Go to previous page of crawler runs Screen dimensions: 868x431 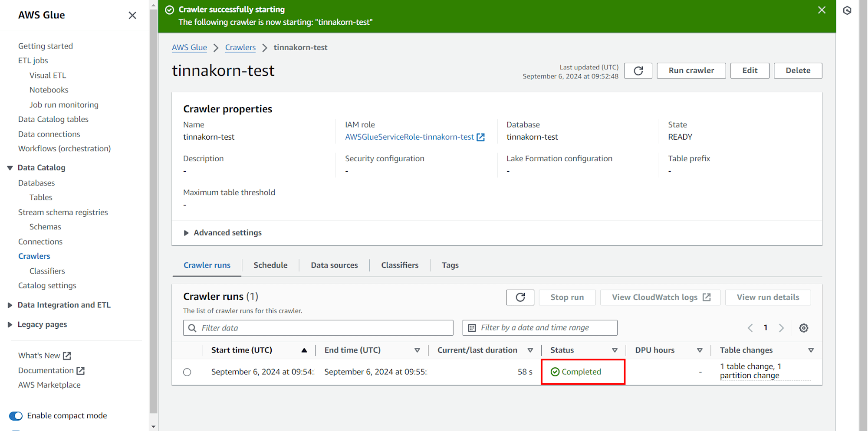(x=750, y=328)
